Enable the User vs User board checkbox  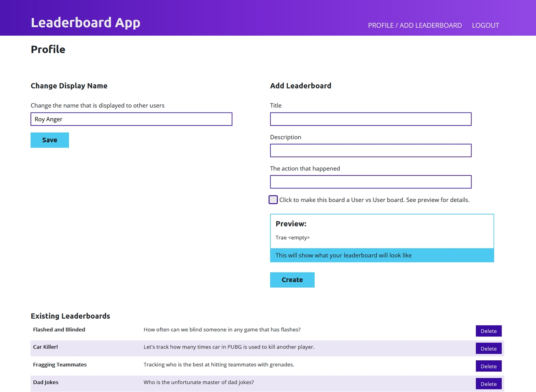point(273,200)
